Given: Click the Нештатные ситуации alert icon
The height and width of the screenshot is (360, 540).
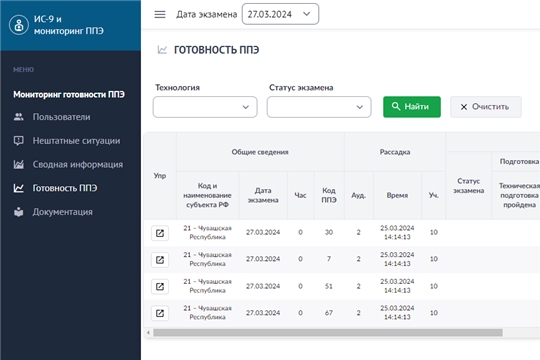Looking at the screenshot, I should click(19, 141).
